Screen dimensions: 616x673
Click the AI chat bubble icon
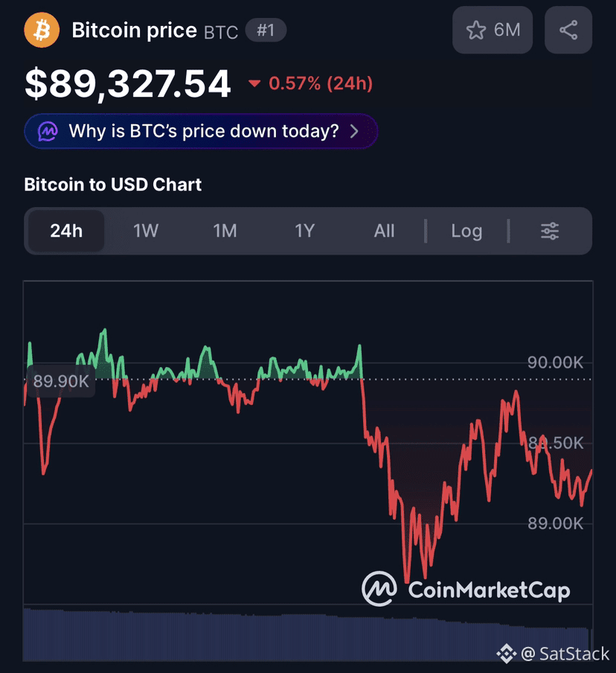coord(48,131)
